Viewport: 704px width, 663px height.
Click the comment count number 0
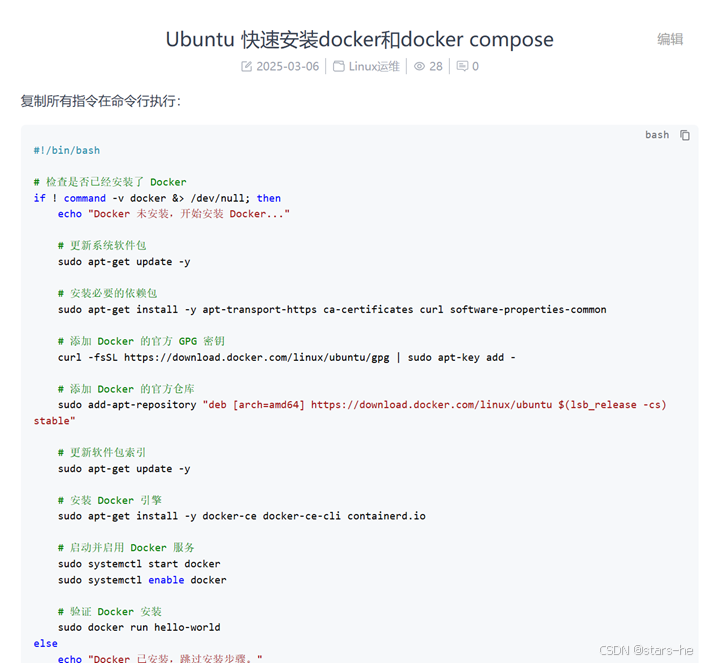click(475, 66)
